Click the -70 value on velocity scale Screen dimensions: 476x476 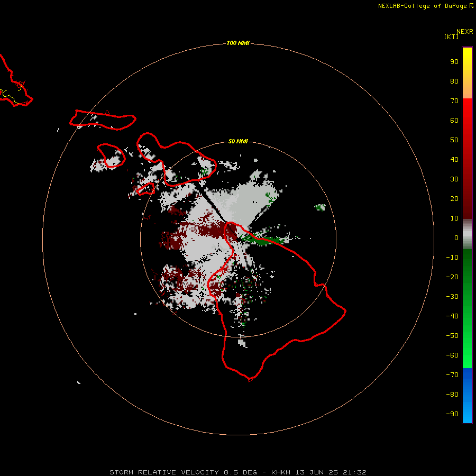point(452,375)
